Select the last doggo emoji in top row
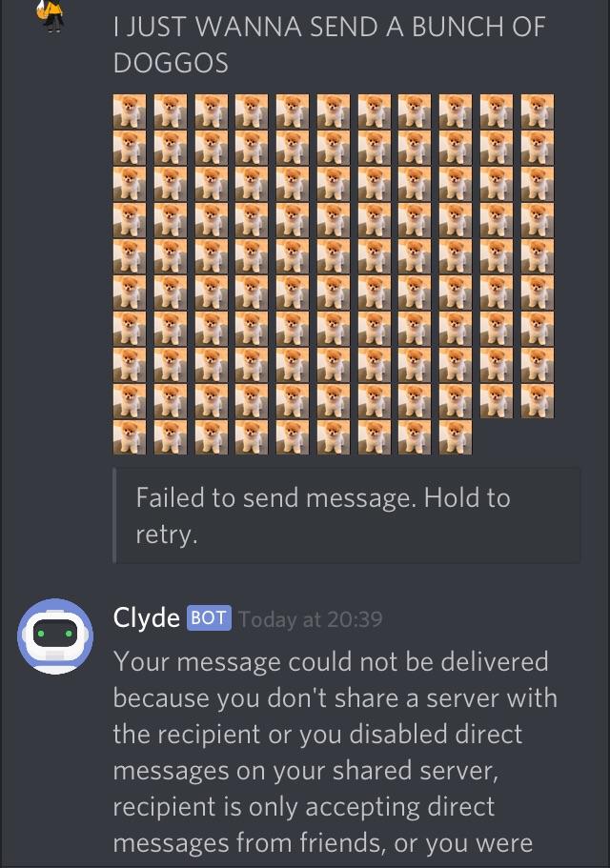Viewport: 610px width, 868px height. (538, 111)
